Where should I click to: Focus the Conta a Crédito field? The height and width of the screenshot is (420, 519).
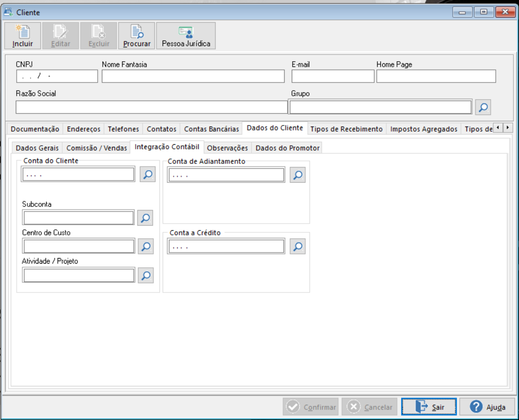pyautogui.click(x=226, y=246)
